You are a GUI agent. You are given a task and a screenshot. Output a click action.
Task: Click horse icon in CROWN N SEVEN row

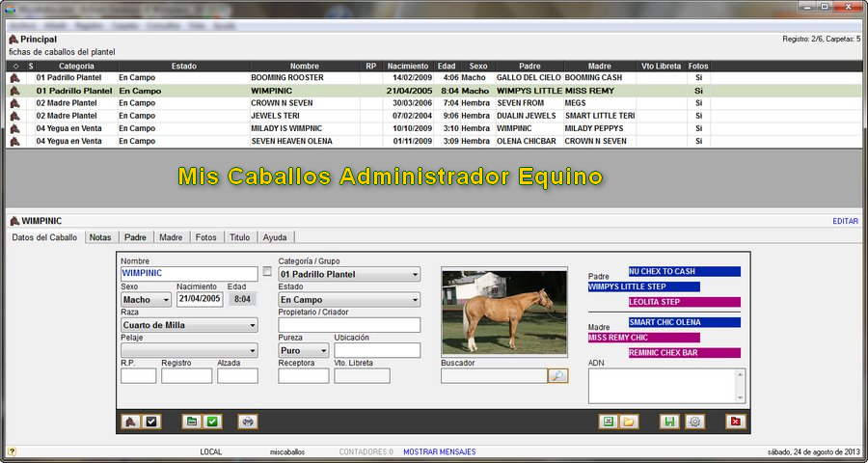pyautogui.click(x=14, y=103)
